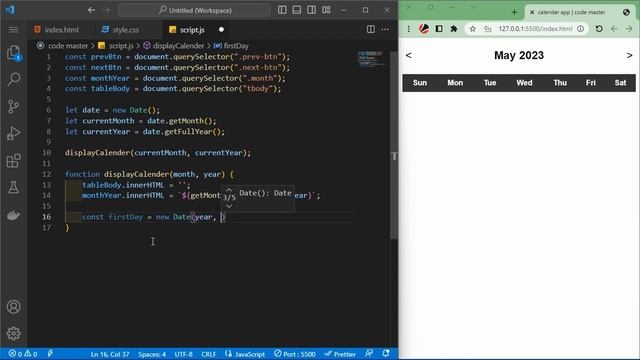Open the Explorer view in activity bar
This screenshot has width=640, height=360.
(x=13, y=53)
